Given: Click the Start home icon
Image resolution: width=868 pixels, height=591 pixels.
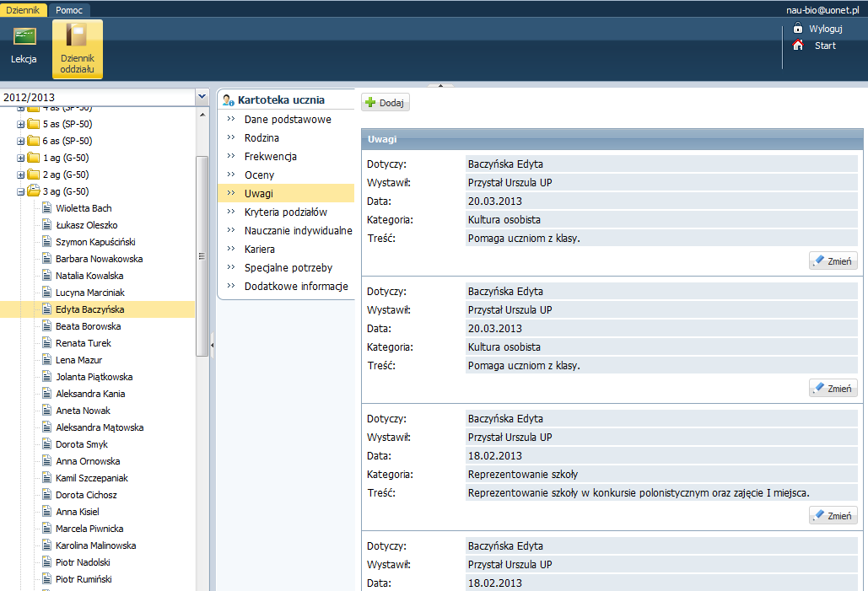Looking at the screenshot, I should (x=798, y=45).
